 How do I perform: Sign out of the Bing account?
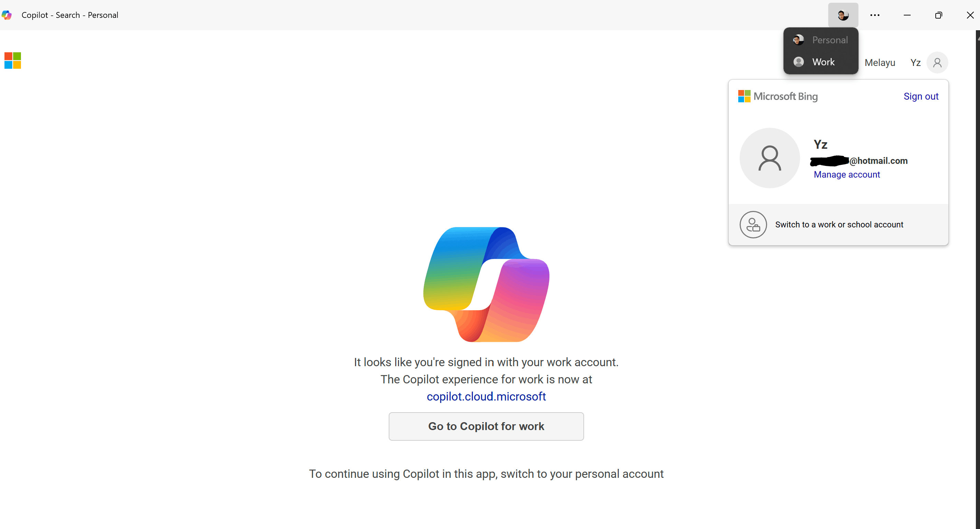[x=921, y=96]
